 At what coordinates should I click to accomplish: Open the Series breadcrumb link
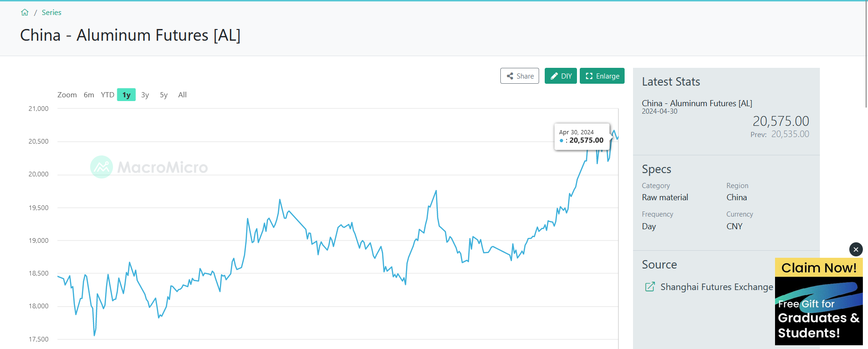pos(51,13)
